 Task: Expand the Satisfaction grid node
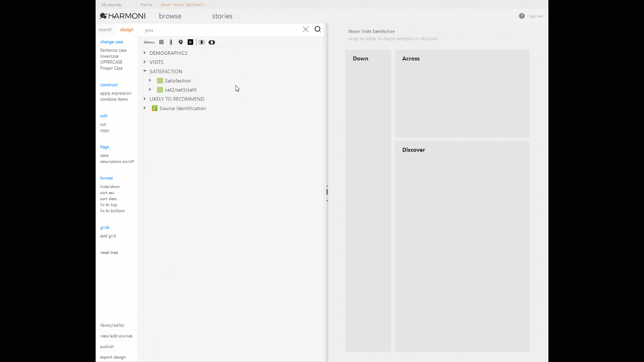coord(150,80)
